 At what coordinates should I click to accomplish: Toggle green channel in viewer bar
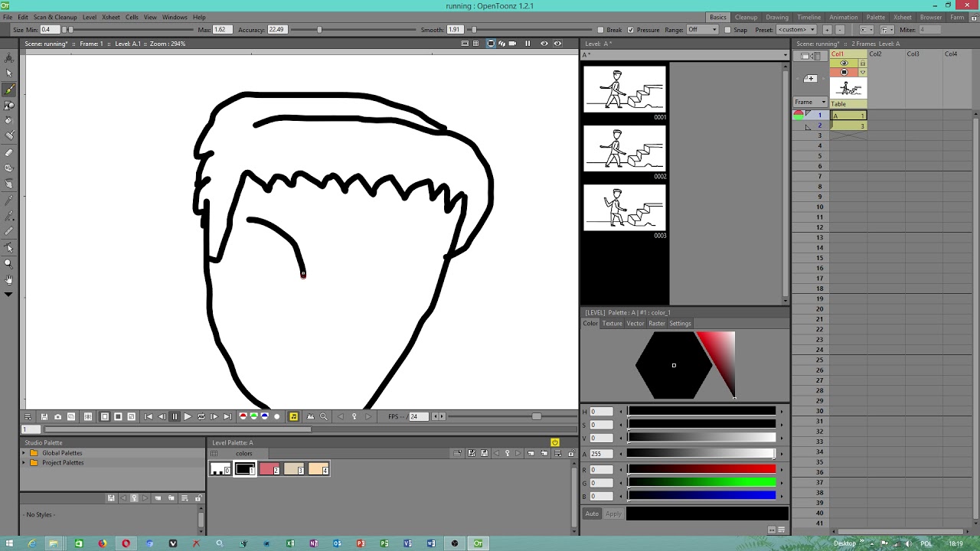click(x=253, y=416)
